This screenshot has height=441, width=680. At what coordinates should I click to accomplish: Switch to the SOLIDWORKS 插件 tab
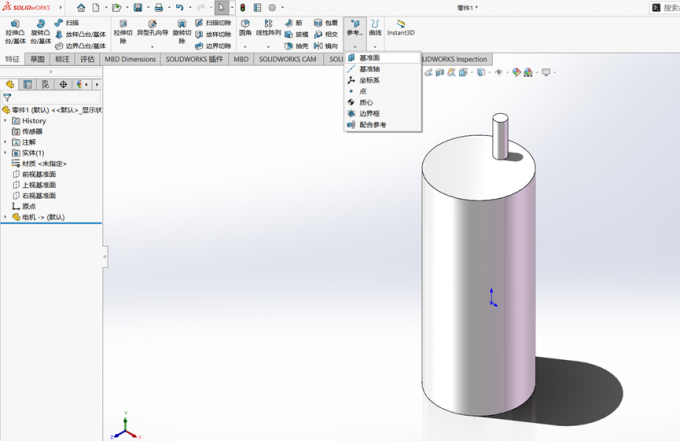(194, 59)
